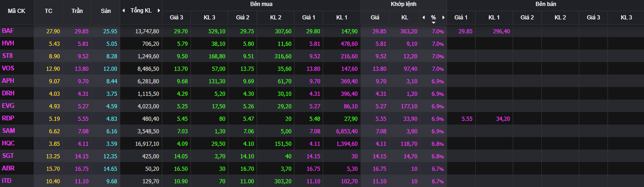
Task: Click the Sàn column header
Action: [106, 10]
